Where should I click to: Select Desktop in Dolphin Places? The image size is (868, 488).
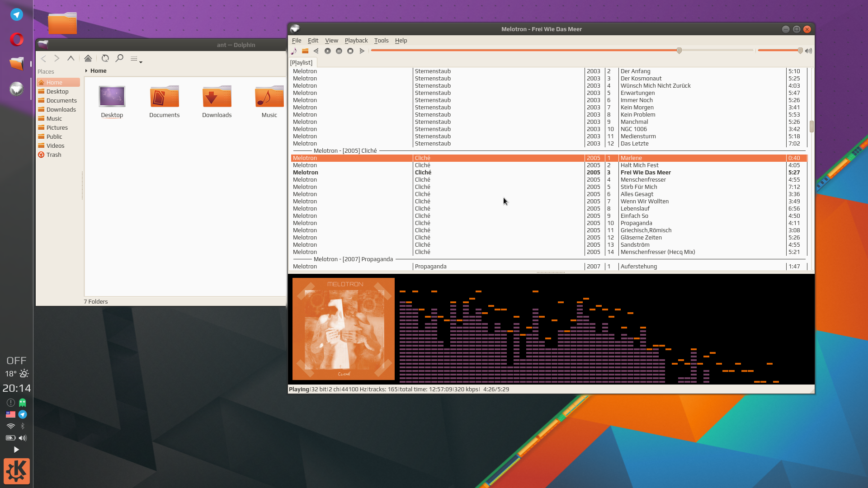click(58, 91)
